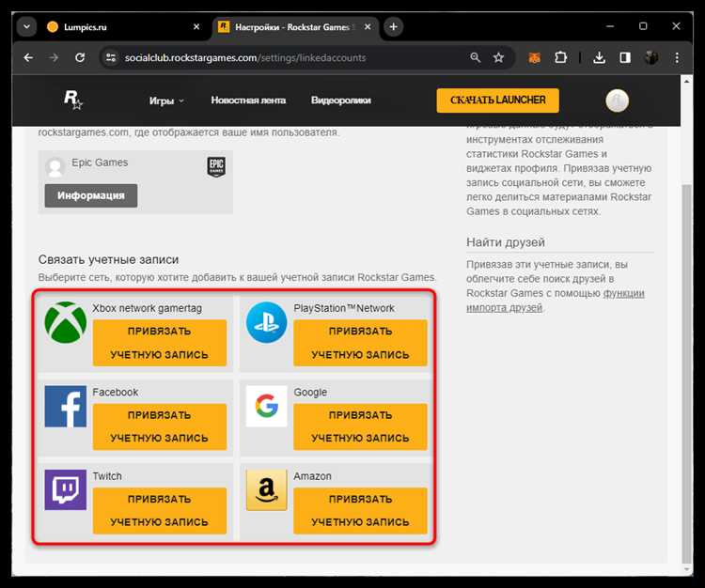Open the browser downloads panel
The width and height of the screenshot is (705, 588).
click(600, 57)
